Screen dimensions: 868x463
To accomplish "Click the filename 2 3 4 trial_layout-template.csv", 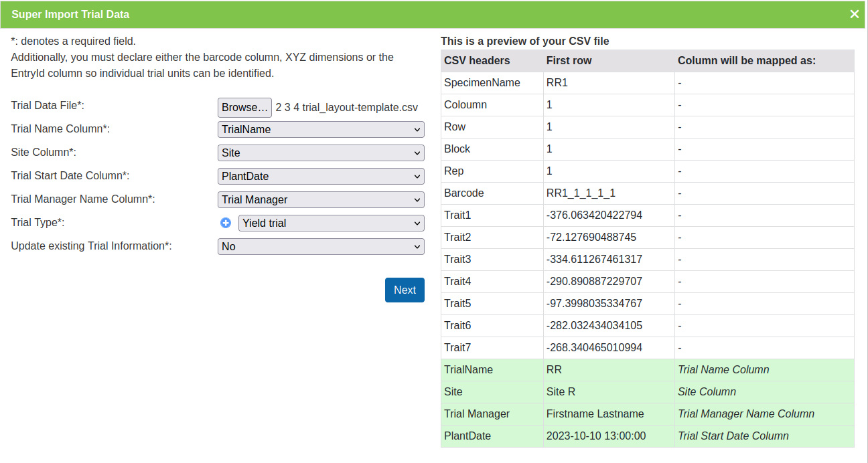I will [x=346, y=106].
